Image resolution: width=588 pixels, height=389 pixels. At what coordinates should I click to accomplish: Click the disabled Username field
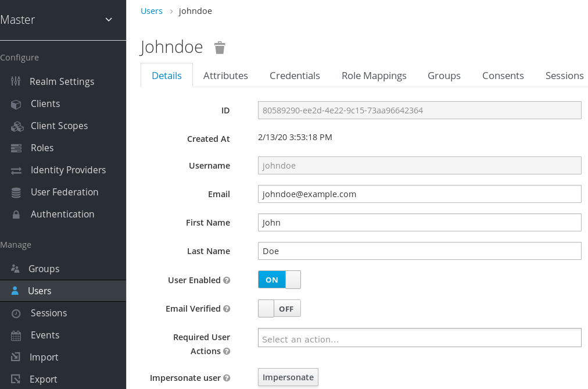coord(420,166)
